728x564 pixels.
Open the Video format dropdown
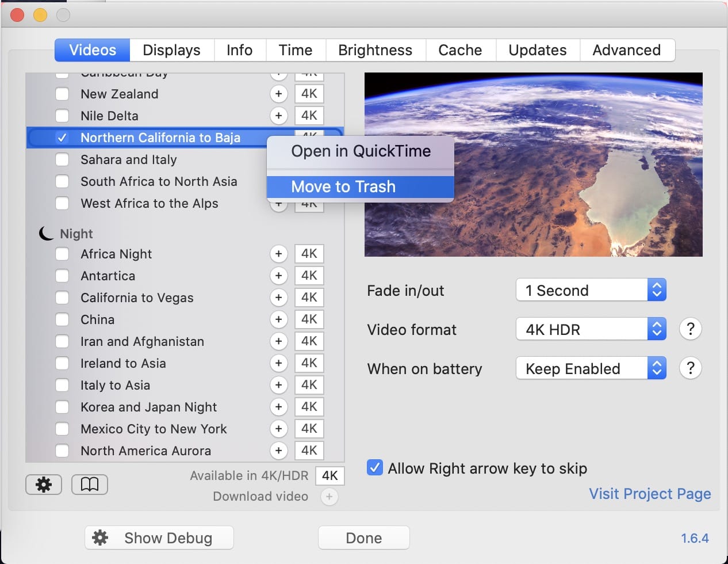[x=591, y=329]
